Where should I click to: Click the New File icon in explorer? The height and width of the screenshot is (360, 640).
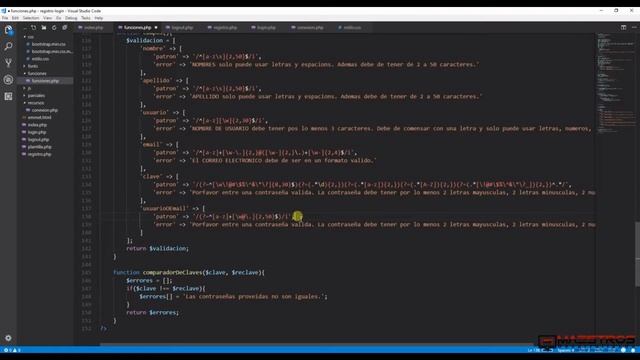point(33,28)
